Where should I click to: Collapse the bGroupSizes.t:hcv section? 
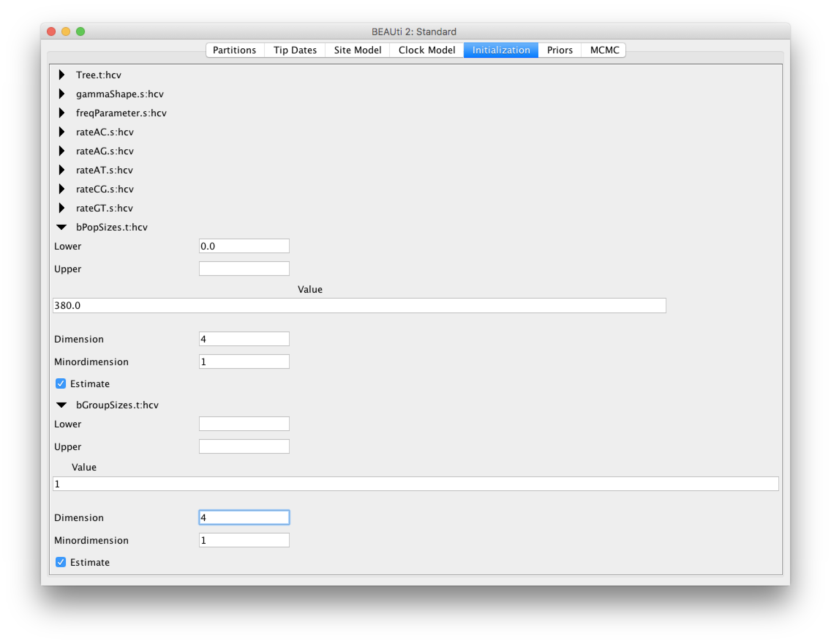coord(62,405)
